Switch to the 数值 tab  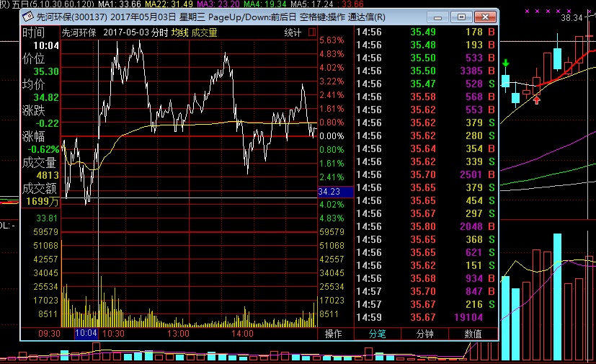473,334
